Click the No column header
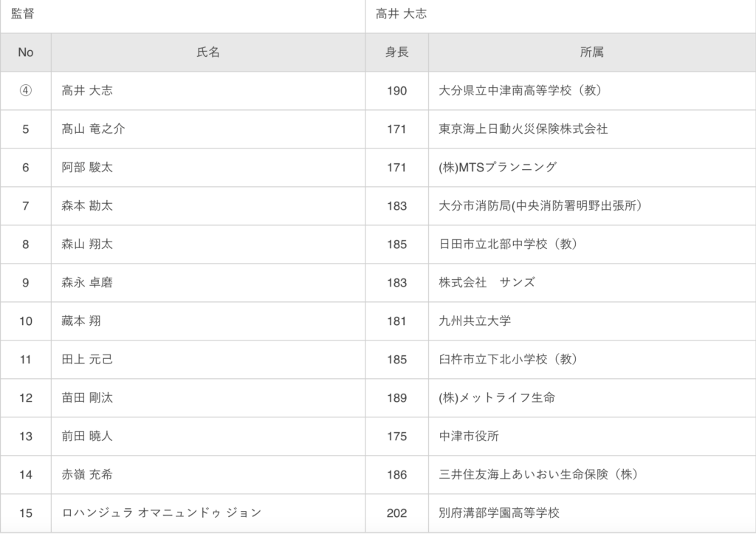Screen dimensions: 756x534 26,52
